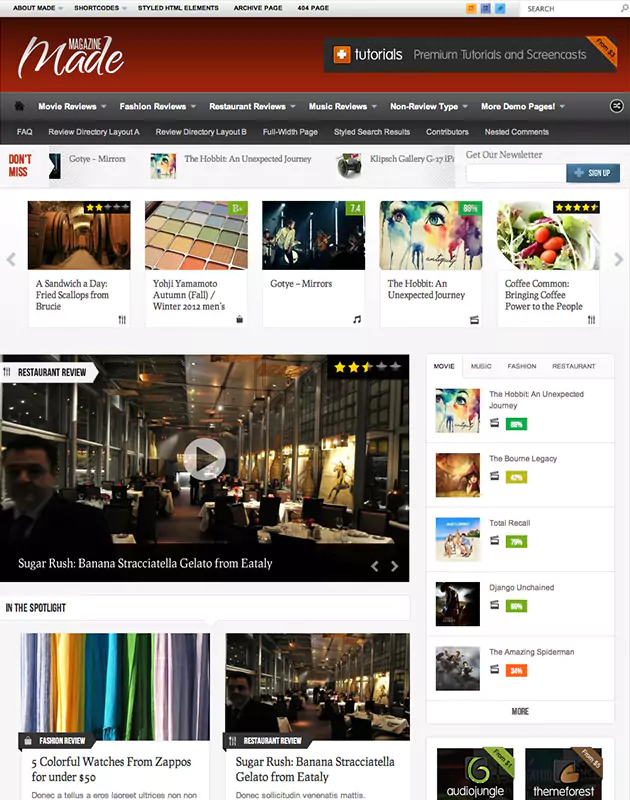Click the top Search input field

point(569,9)
